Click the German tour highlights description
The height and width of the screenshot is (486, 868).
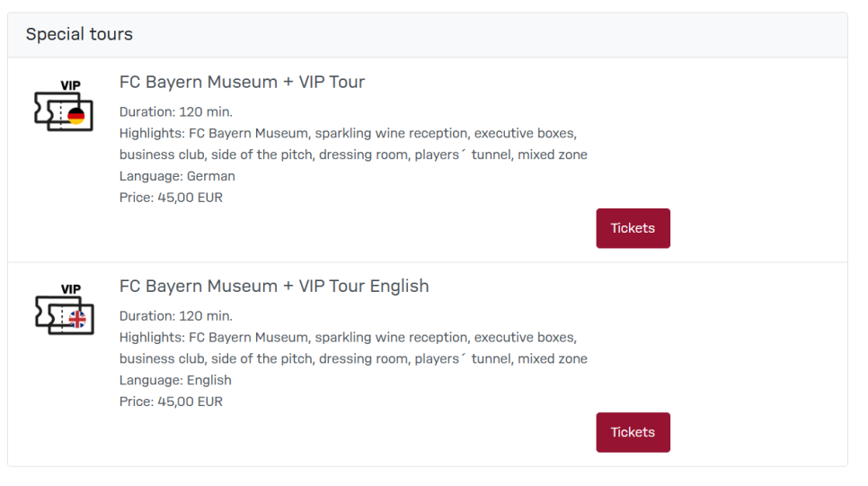[353, 144]
